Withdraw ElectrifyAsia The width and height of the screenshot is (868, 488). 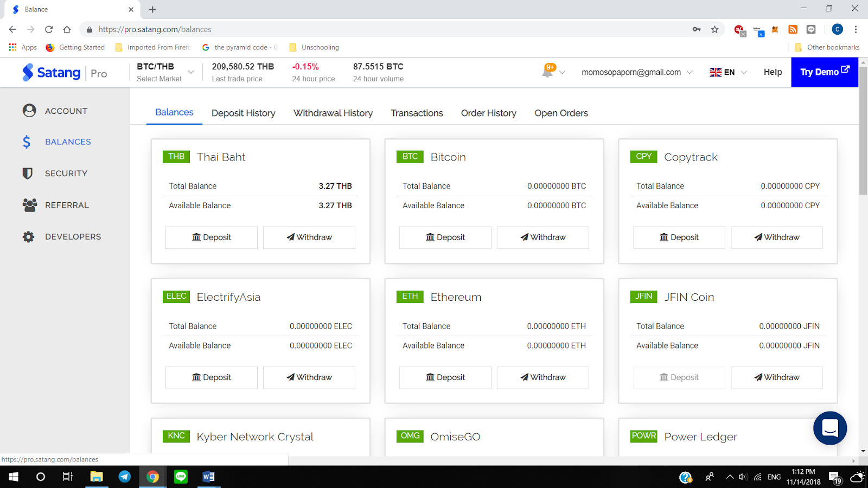[309, 377]
